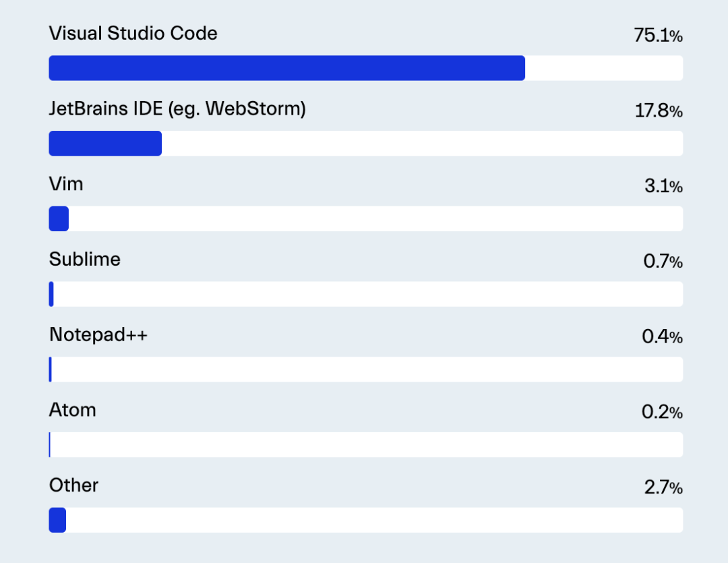Screen dimensions: 728x563
Task: Select the 0.2% percentage value
Action: (663, 413)
